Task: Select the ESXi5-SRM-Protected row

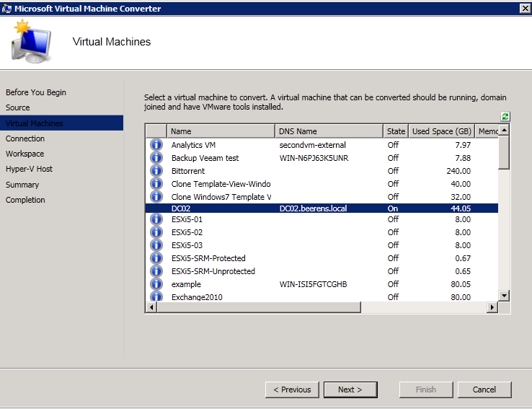Action: tap(322, 258)
